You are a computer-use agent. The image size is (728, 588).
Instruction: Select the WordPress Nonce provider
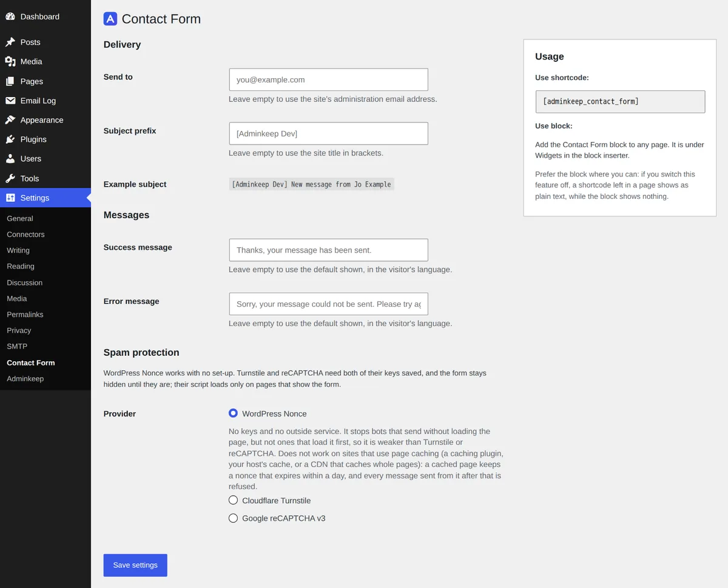pyautogui.click(x=233, y=413)
